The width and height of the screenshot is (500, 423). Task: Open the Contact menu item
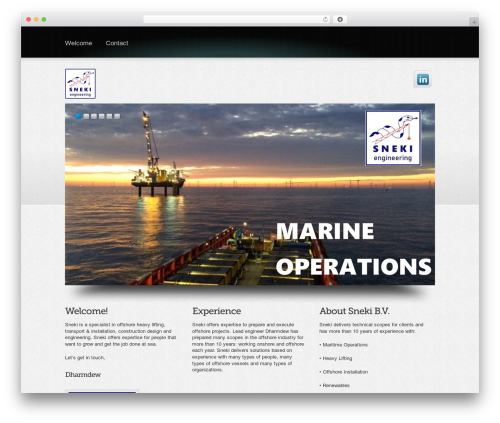click(117, 43)
